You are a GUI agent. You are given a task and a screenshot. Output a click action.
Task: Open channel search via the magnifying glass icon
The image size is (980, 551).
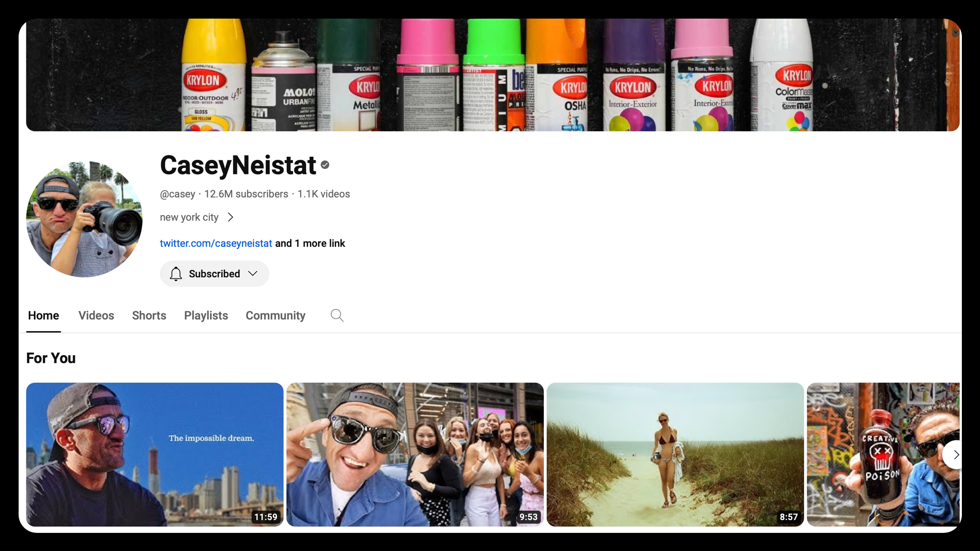[337, 315]
